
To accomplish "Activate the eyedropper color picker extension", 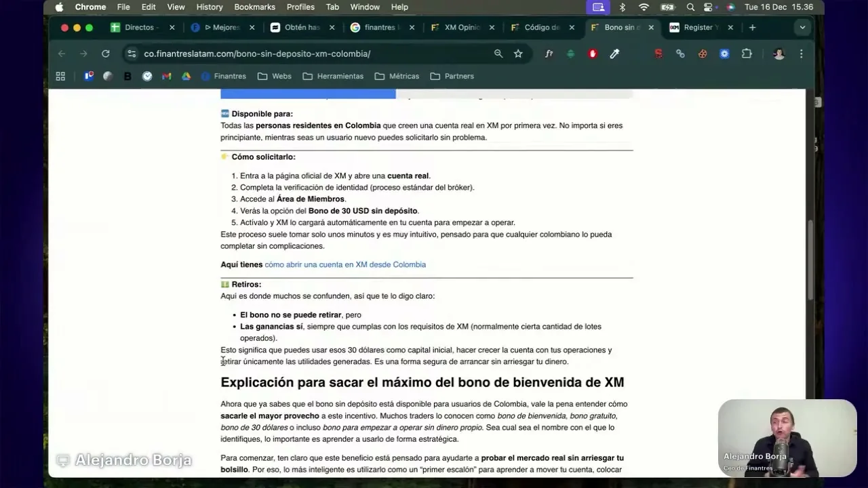I will (614, 54).
